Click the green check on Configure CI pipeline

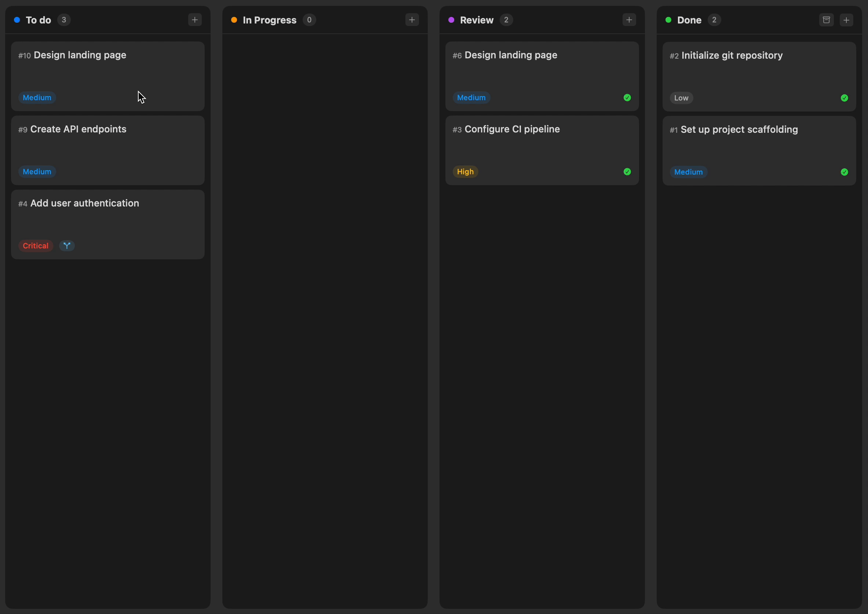(x=627, y=172)
